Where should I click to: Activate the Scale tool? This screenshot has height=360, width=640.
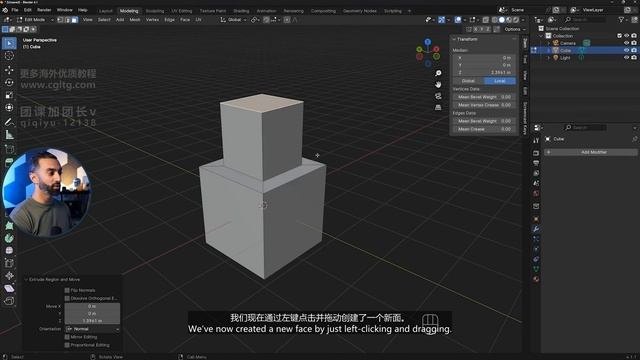9,95
